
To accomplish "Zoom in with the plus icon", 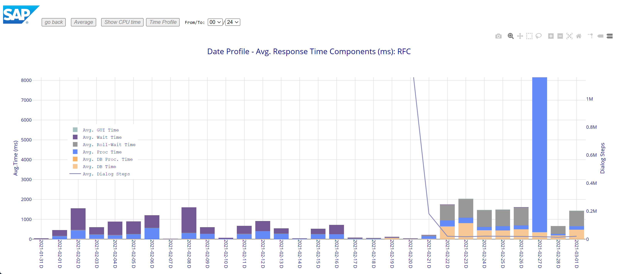I will (551, 36).
